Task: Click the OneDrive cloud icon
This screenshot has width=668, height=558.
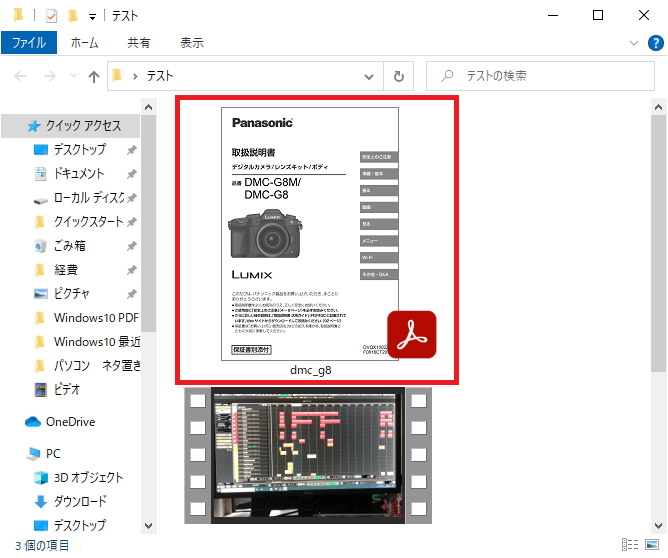Action: click(33, 422)
